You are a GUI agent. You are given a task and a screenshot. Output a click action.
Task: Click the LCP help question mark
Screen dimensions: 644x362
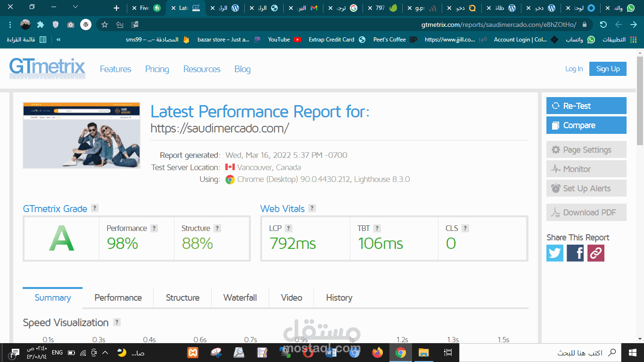pos(289,228)
